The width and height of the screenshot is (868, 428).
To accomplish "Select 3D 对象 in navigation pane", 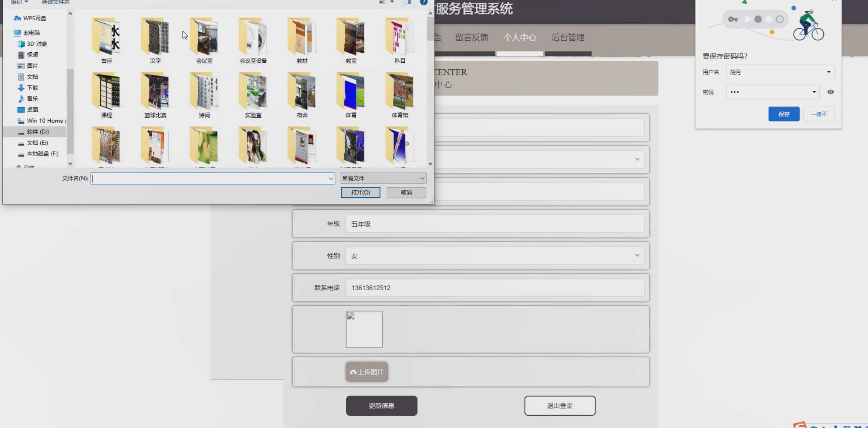I will coord(37,44).
